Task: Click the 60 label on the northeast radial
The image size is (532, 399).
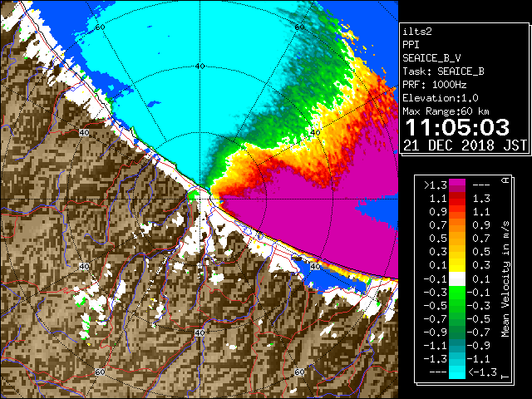Action: click(x=299, y=27)
